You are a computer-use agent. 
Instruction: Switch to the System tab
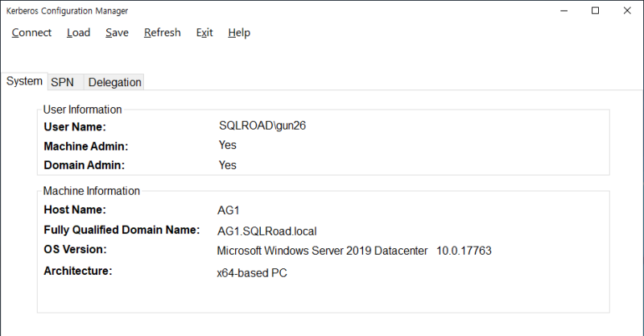[24, 81]
